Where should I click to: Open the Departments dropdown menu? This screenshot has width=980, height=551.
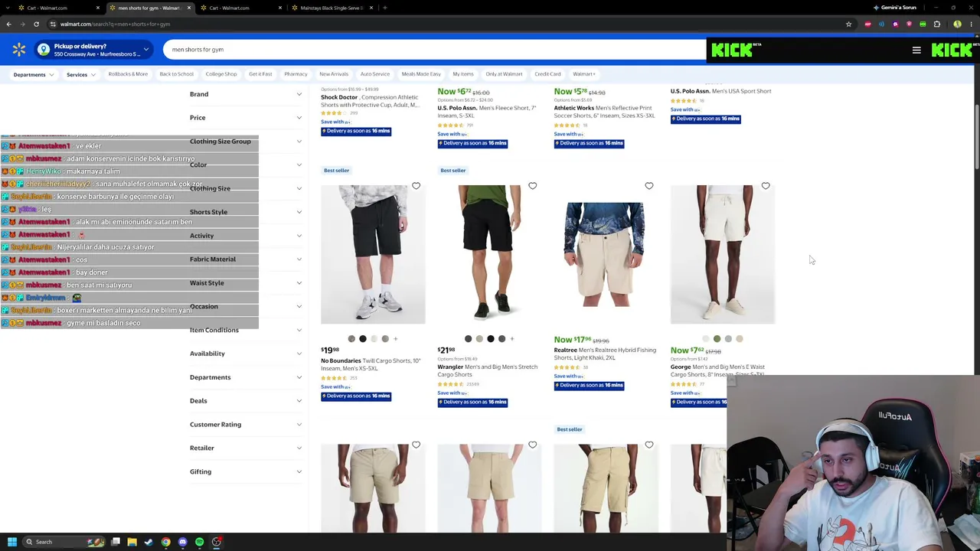pyautogui.click(x=34, y=74)
